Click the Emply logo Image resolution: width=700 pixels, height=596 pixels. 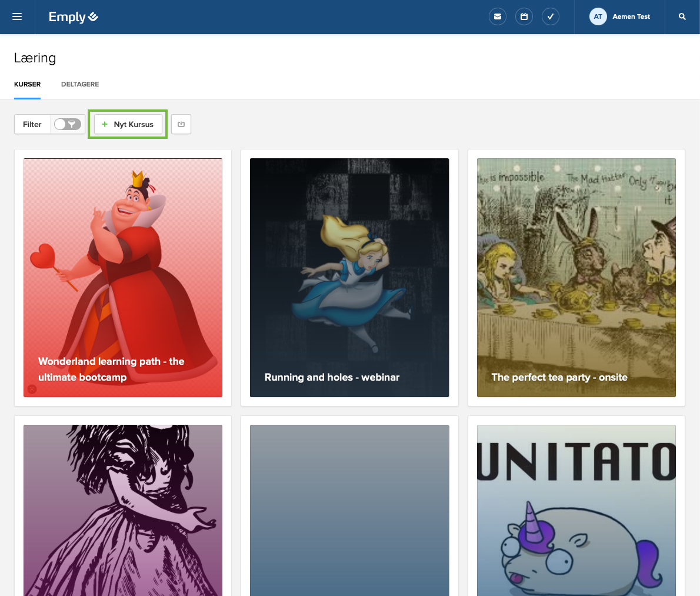point(73,16)
